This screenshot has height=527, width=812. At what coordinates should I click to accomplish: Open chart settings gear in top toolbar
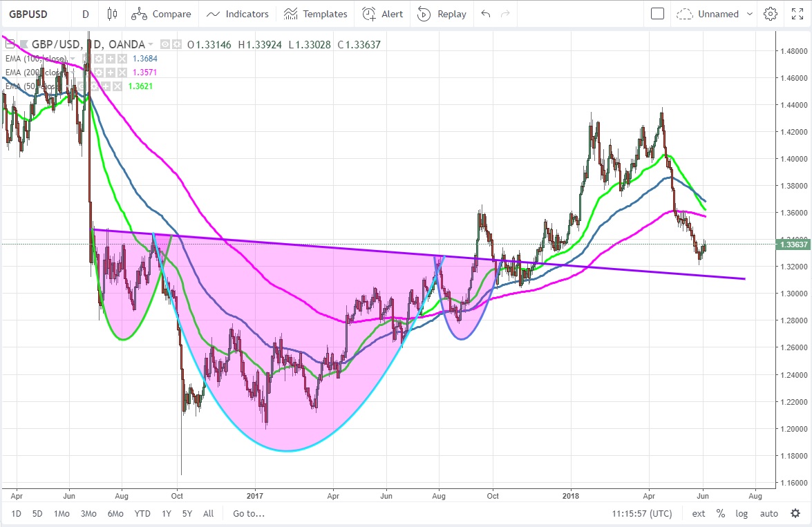pyautogui.click(x=771, y=14)
